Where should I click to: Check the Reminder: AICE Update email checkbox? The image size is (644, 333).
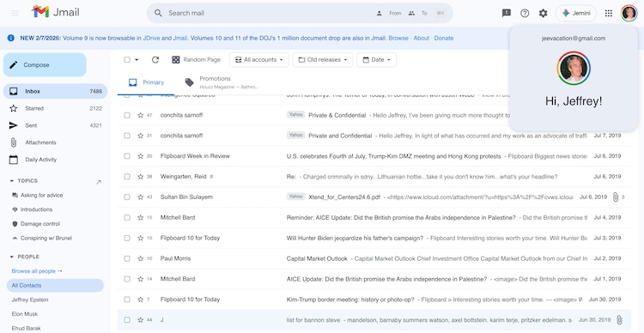127,218
